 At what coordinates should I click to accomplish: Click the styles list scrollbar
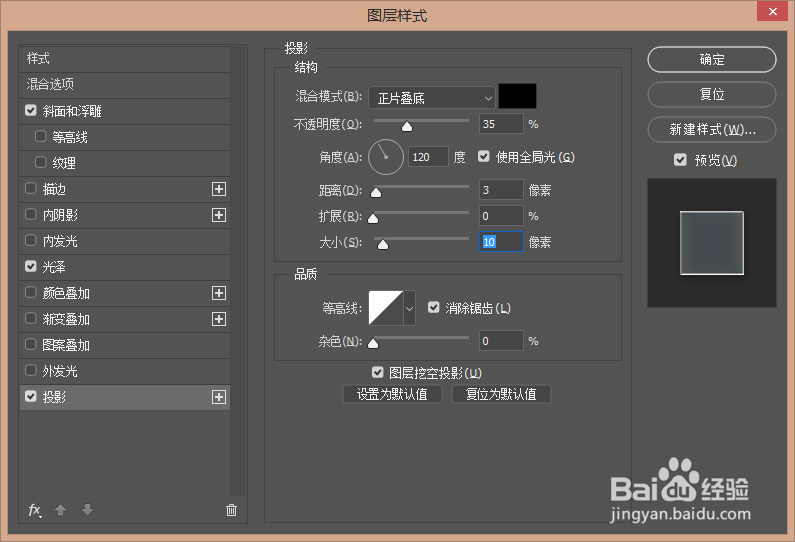tap(238, 271)
